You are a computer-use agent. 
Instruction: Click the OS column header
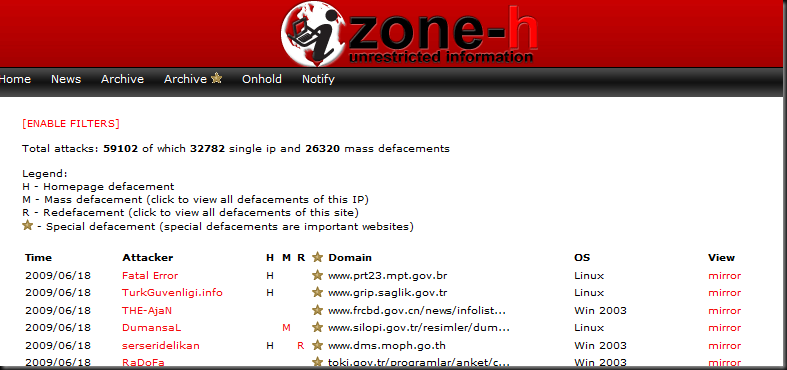coord(582,258)
